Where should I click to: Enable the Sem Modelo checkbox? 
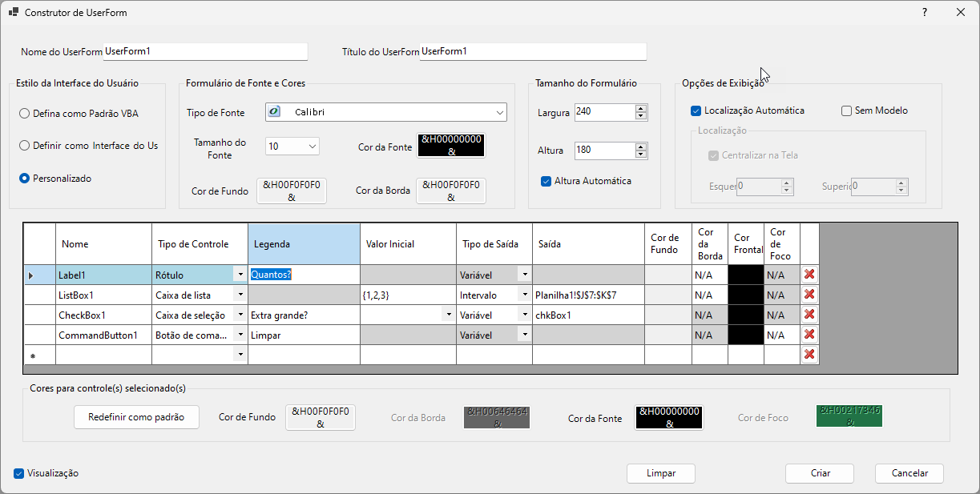point(846,110)
